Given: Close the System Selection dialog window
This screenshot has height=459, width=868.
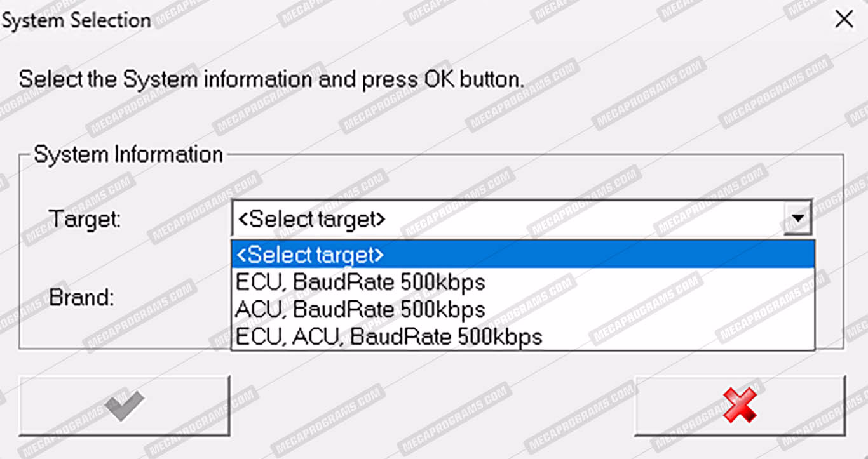Looking at the screenshot, I should click(844, 20).
